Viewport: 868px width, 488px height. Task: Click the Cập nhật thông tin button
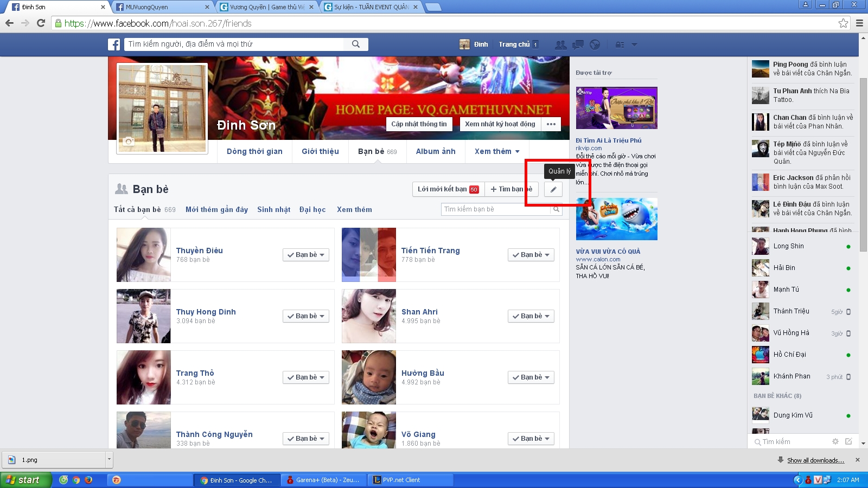419,124
